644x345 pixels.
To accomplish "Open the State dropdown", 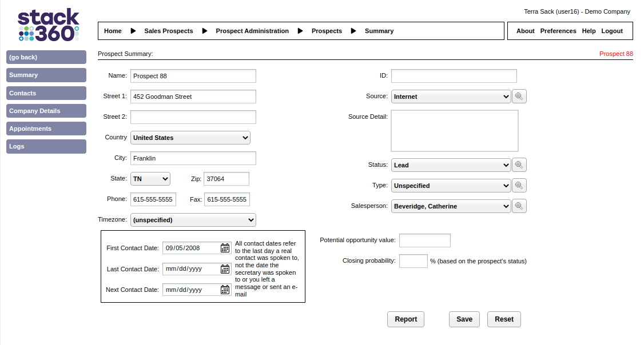I will (150, 179).
